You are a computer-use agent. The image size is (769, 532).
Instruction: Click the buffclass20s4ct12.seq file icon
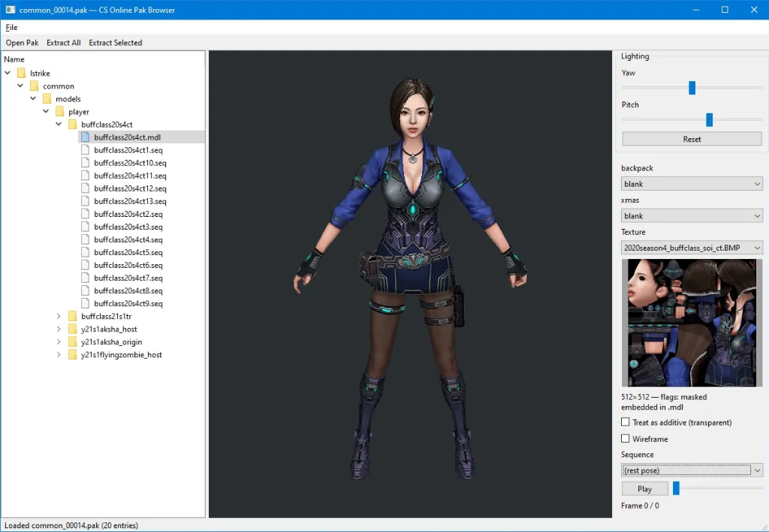click(x=85, y=188)
